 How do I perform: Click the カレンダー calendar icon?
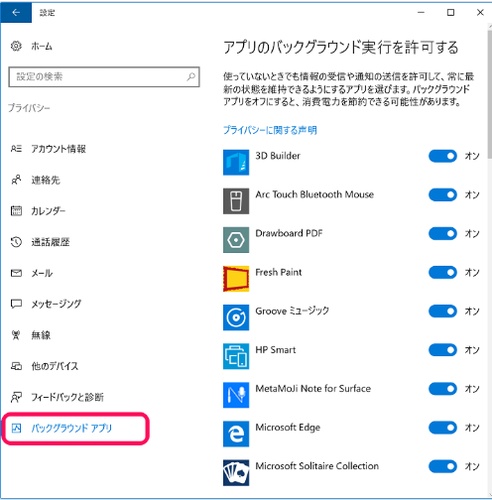pos(16,211)
